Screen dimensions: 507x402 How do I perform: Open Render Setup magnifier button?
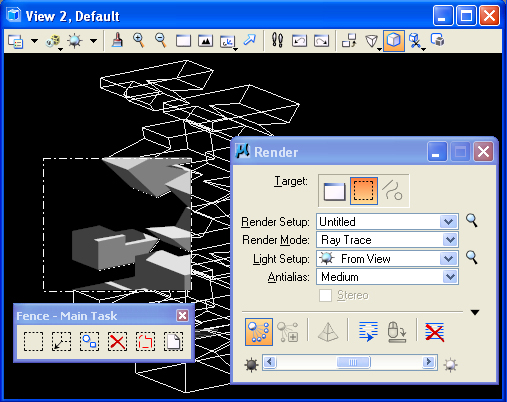pos(472,221)
